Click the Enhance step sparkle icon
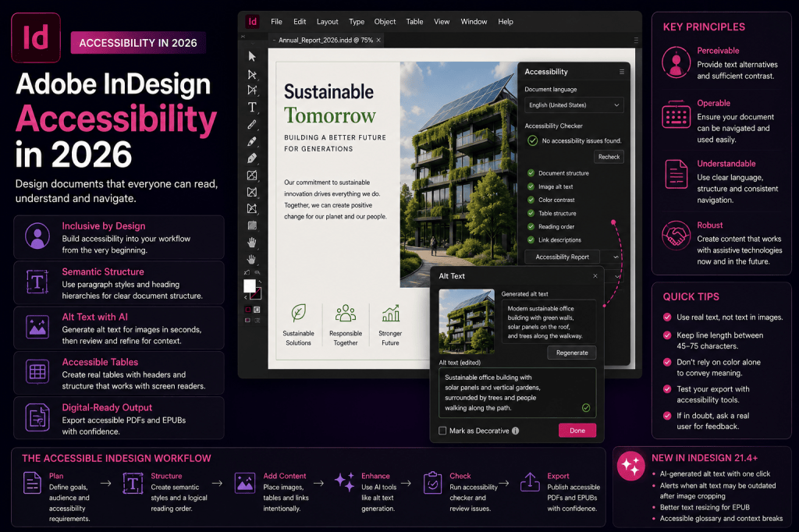This screenshot has height=532, width=799. tap(344, 481)
